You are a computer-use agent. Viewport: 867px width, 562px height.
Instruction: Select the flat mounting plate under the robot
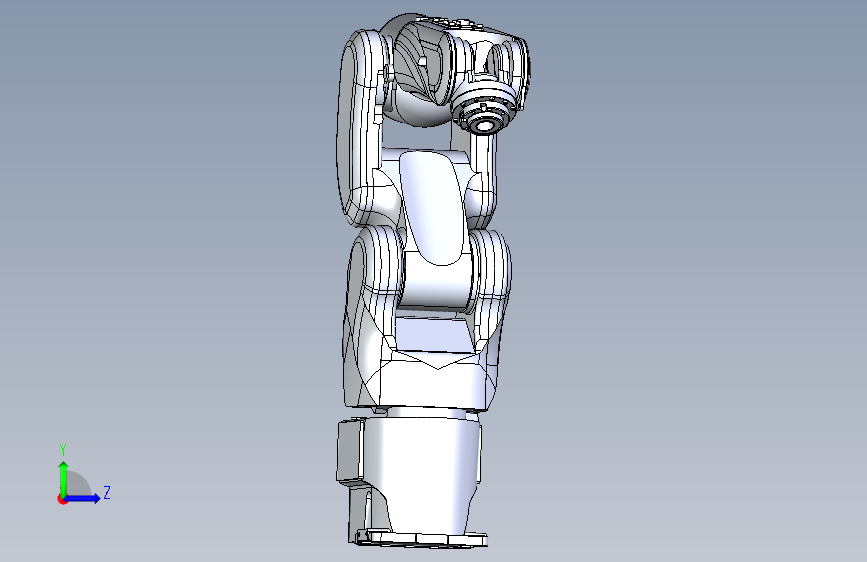pyautogui.click(x=421, y=538)
